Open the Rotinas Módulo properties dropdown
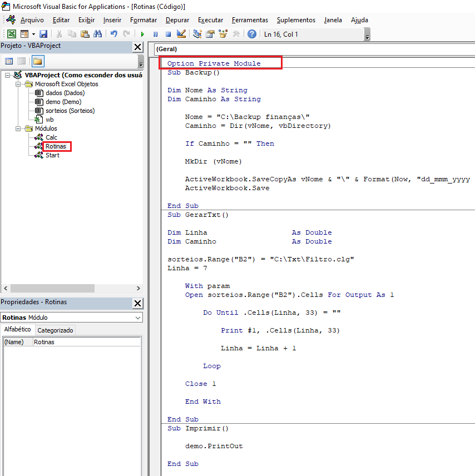Viewport: 475px width, 476px height. [x=138, y=318]
